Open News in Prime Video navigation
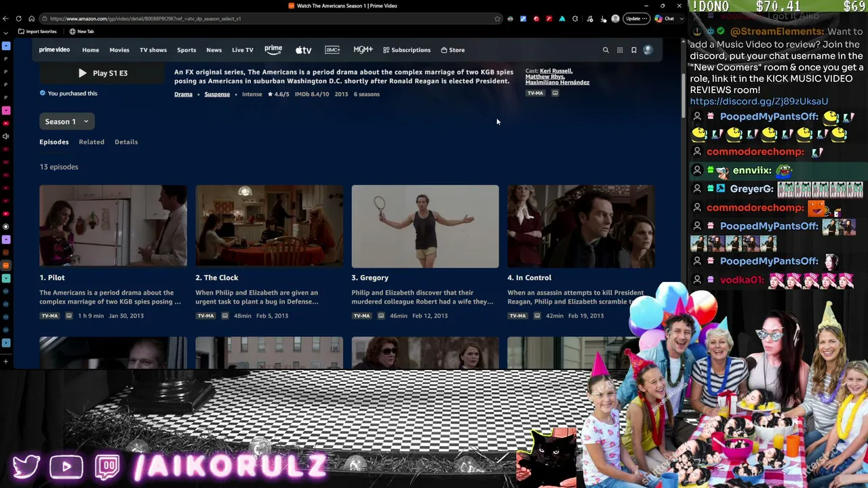The image size is (868, 488). pos(214,49)
